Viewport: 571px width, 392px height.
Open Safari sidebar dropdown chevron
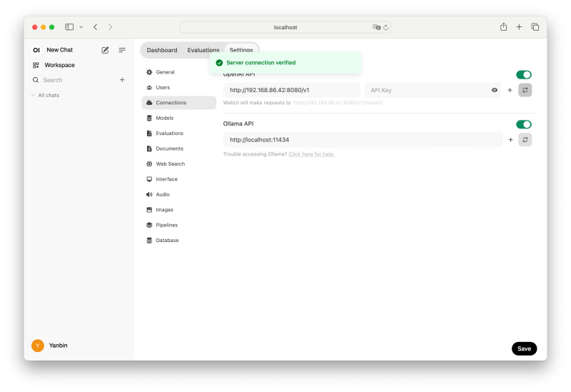[81, 27]
